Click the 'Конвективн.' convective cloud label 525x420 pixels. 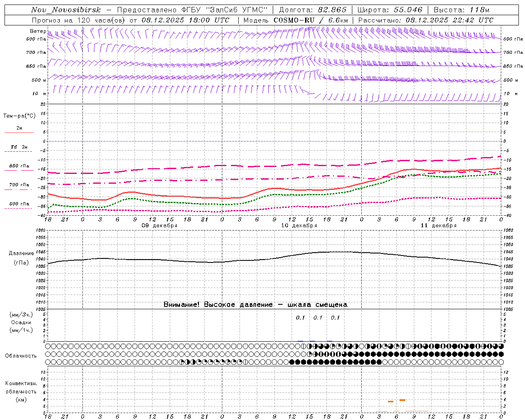[21, 383]
